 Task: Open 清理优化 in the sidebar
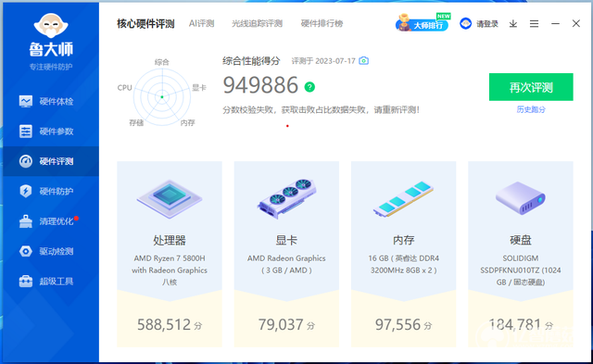tap(51, 221)
